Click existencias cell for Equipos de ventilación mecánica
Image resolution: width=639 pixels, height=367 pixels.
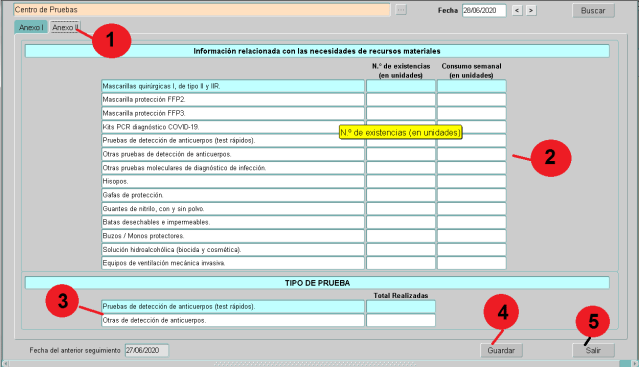pyautogui.click(x=401, y=263)
